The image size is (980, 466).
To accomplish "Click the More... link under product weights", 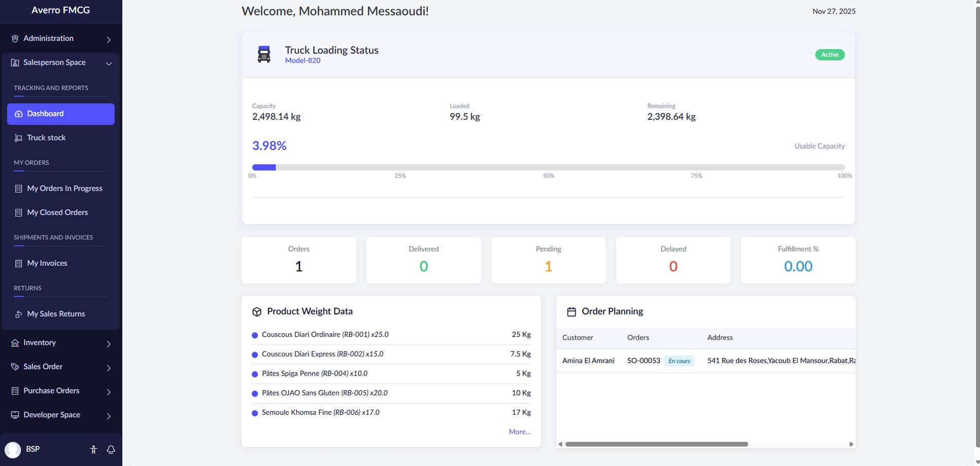I will (519, 431).
